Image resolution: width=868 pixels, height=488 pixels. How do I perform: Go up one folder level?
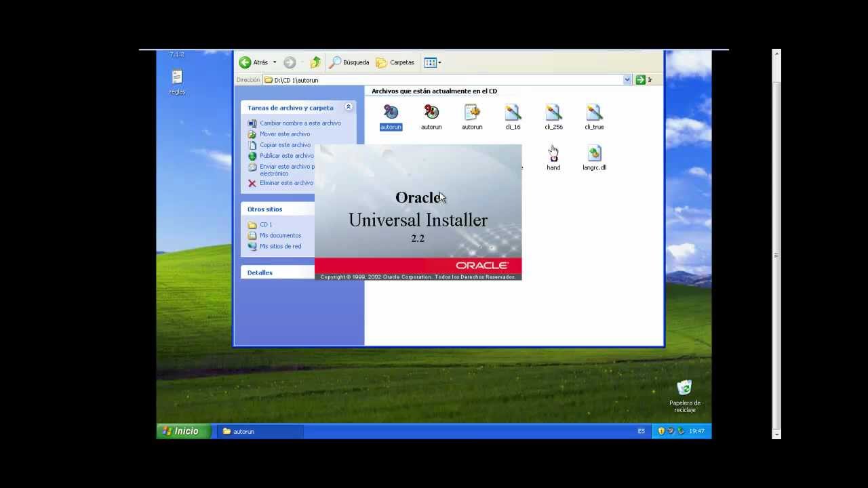315,62
